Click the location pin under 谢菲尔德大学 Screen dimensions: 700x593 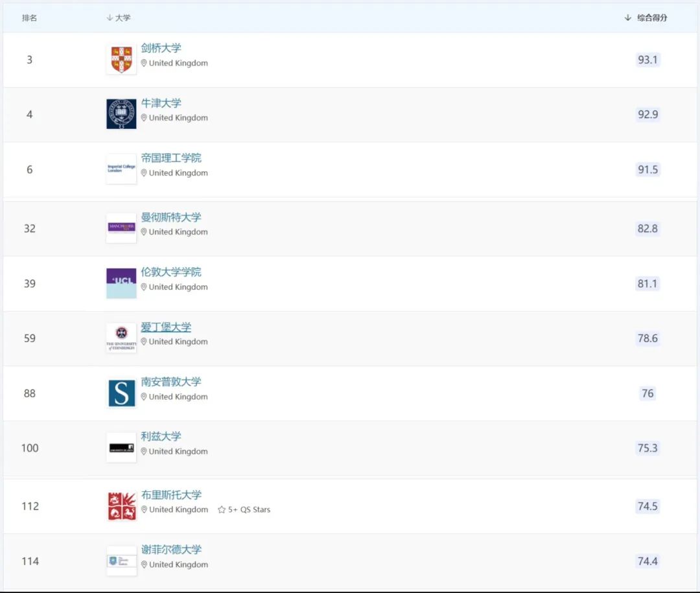click(x=144, y=564)
